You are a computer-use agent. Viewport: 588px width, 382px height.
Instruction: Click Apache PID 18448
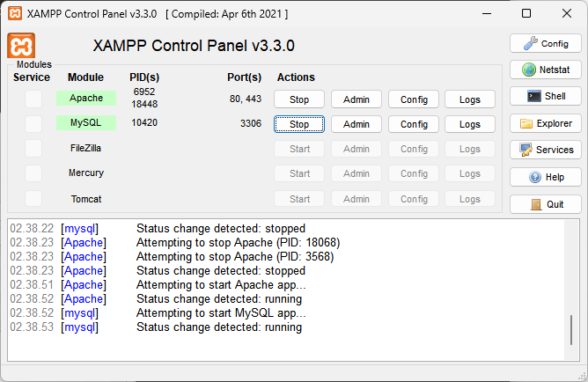click(x=144, y=104)
